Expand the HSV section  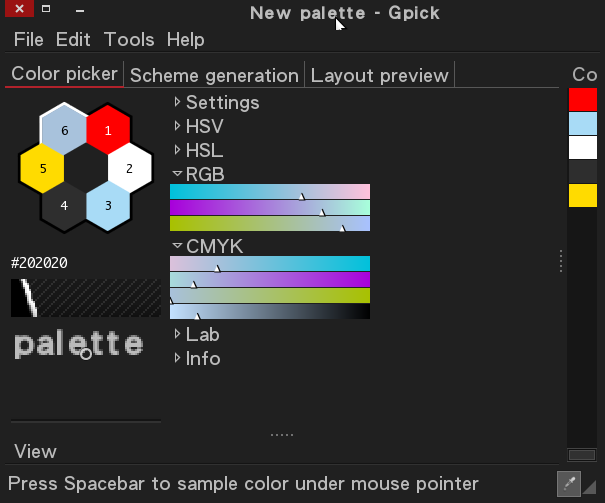tap(198, 126)
